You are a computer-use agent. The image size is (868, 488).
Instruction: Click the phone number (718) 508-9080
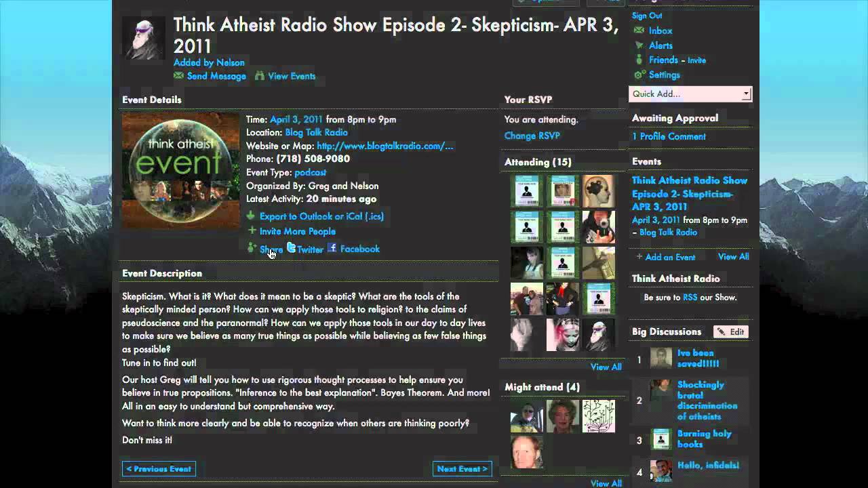click(313, 159)
